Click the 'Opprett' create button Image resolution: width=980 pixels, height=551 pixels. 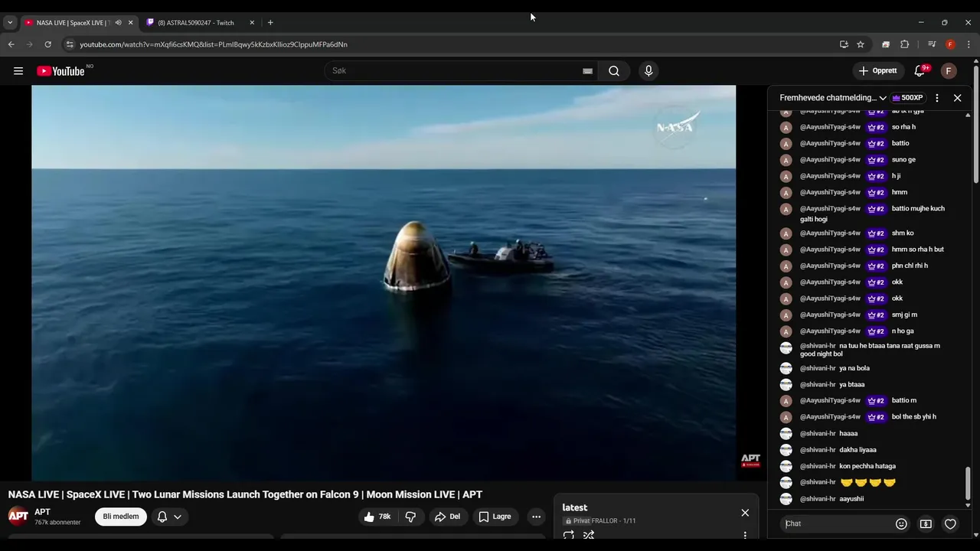pyautogui.click(x=878, y=71)
